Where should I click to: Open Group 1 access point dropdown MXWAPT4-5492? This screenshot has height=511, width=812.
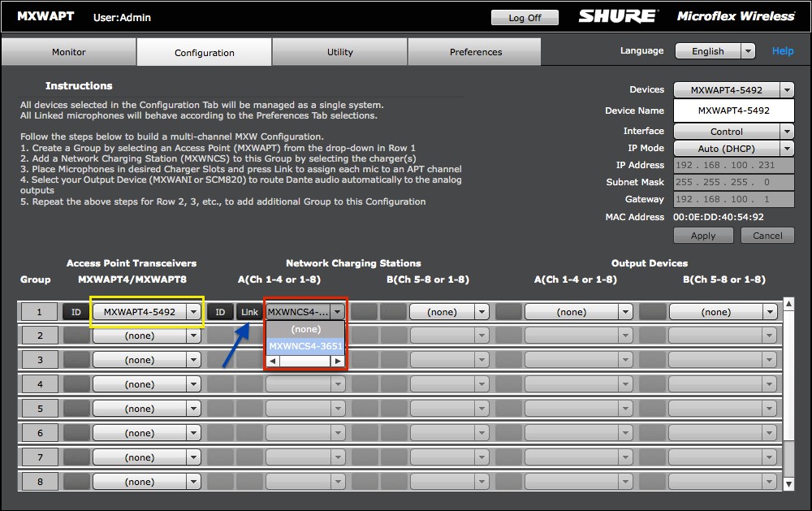click(x=146, y=312)
